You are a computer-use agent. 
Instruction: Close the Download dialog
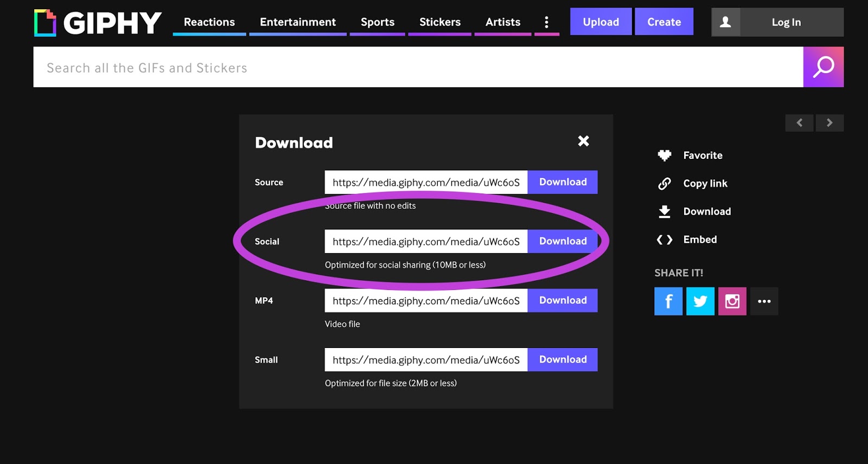click(x=584, y=141)
